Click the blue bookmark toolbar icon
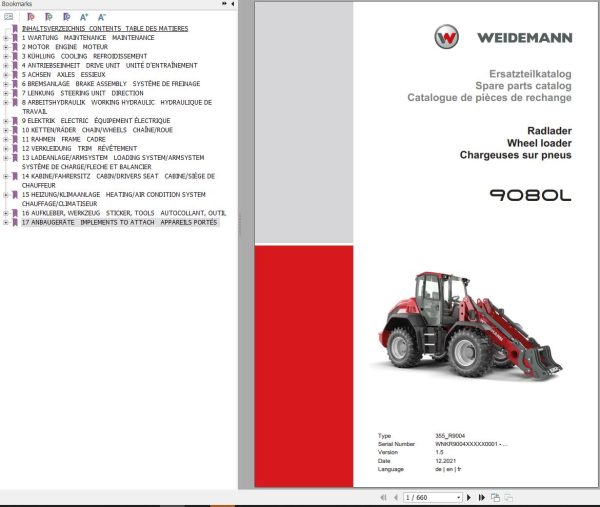The image size is (600, 507). pyautogui.click(x=67, y=17)
